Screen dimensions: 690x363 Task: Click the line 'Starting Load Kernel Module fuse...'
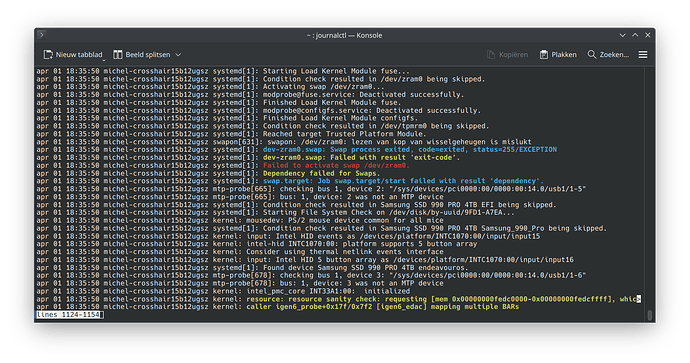click(x=223, y=71)
